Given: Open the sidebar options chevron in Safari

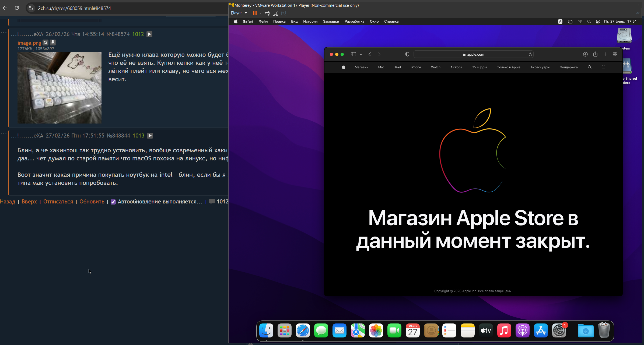Looking at the screenshot, I should [x=361, y=54].
